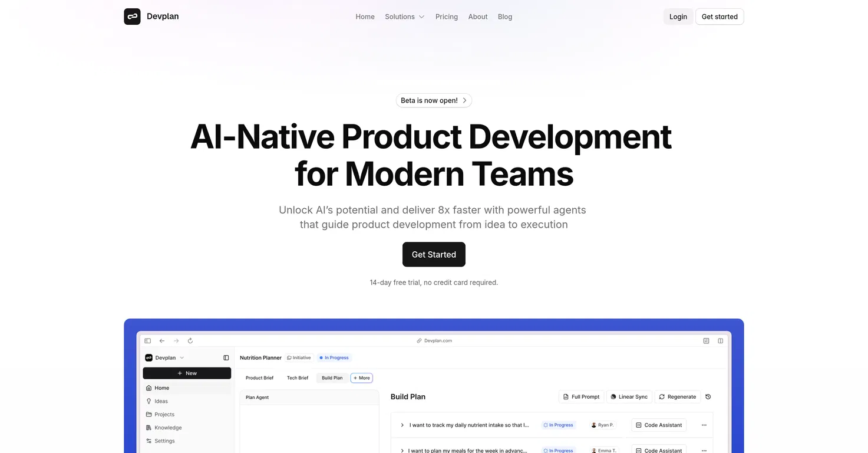Open the history clock icon next to Regenerate

click(708, 397)
